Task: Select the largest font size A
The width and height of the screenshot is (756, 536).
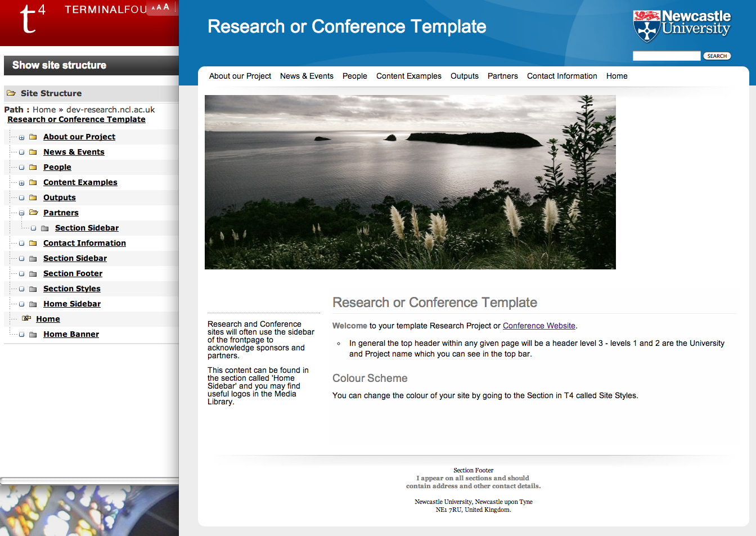Action: 166,7
